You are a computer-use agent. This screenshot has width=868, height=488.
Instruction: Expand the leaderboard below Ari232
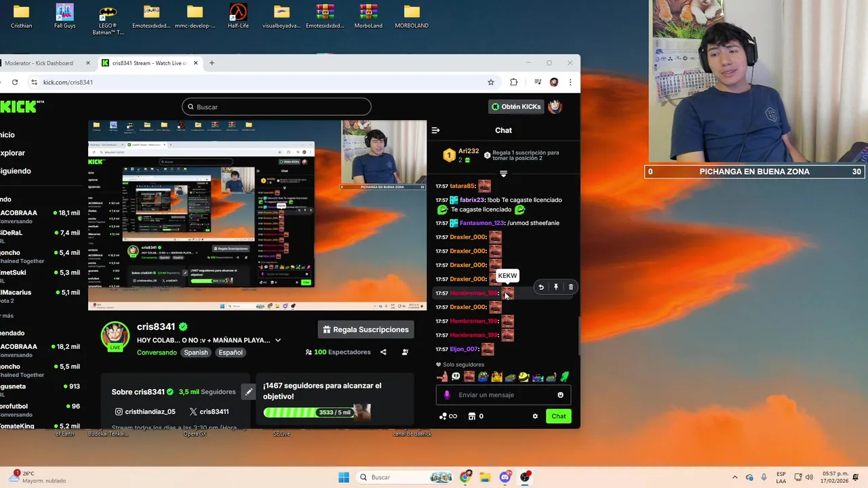click(503, 174)
